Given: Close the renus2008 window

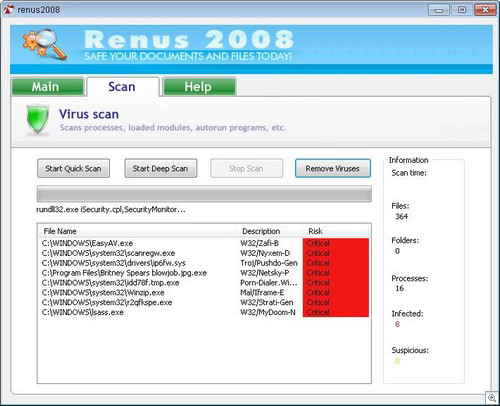Looking at the screenshot, I should (x=485, y=10).
